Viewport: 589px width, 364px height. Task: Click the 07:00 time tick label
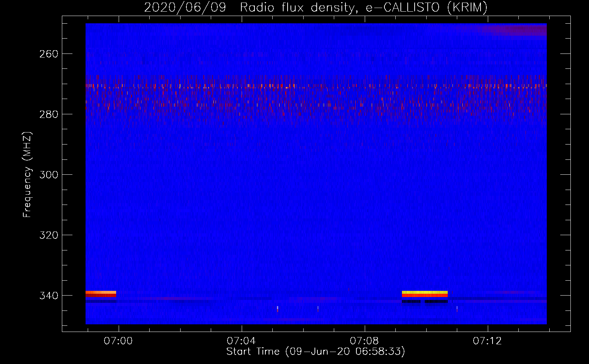(118, 341)
